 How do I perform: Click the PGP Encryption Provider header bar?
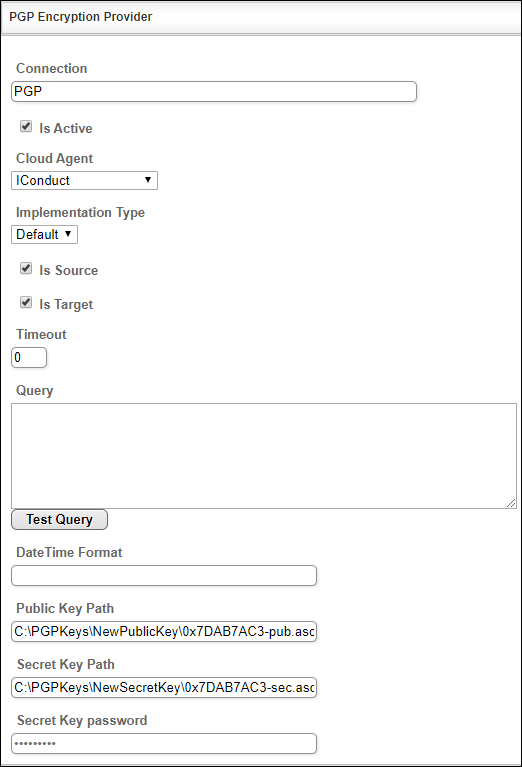pyautogui.click(x=261, y=18)
